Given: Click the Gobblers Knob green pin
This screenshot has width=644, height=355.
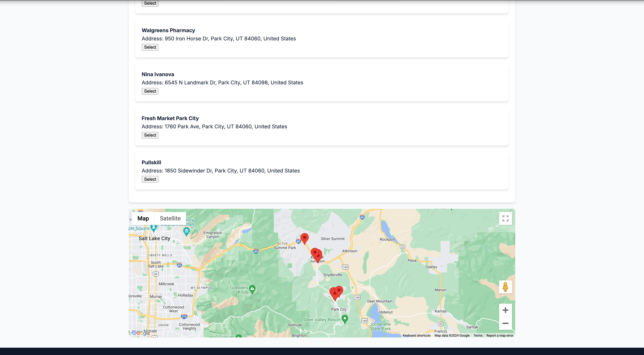Looking at the screenshot, I should 252,289.
